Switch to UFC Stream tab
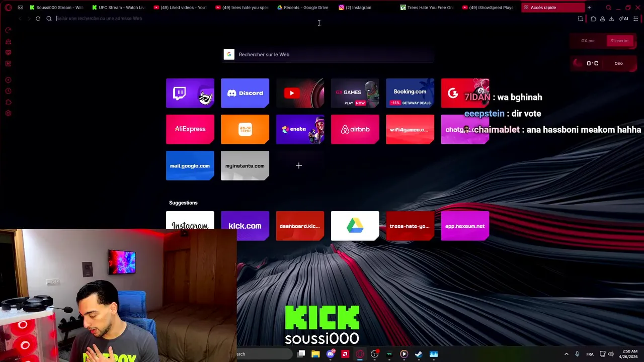This screenshot has width=644, height=362. pyautogui.click(x=118, y=8)
